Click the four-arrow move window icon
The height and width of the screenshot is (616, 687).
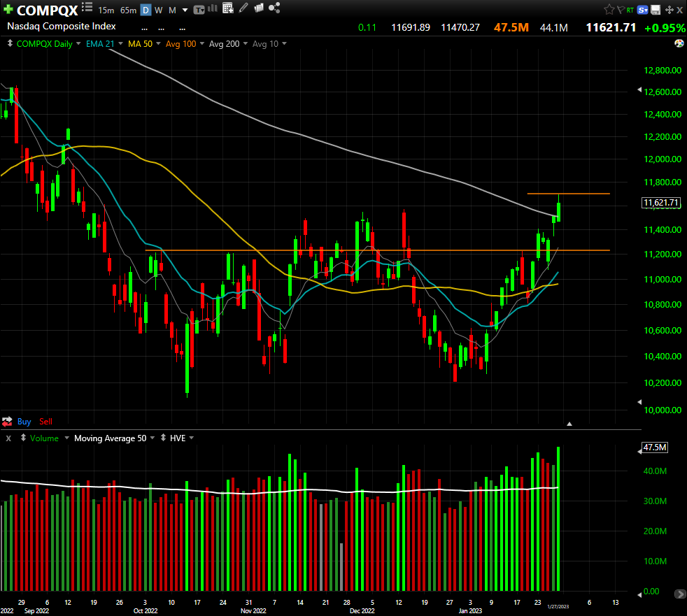669,10
